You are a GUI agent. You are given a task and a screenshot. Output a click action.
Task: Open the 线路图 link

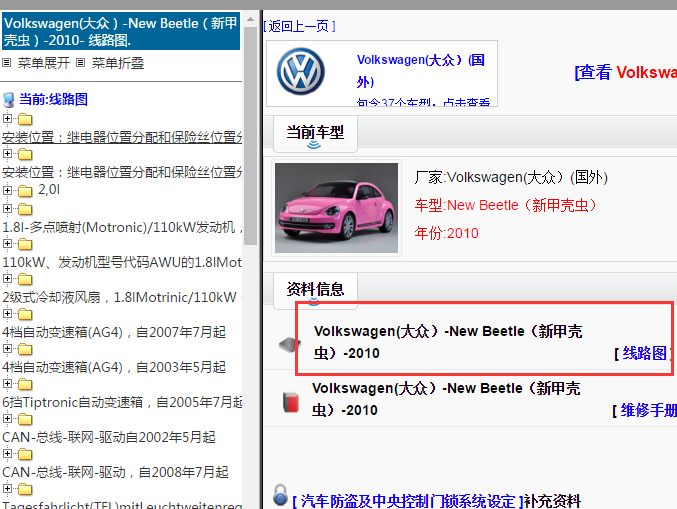tap(645, 353)
